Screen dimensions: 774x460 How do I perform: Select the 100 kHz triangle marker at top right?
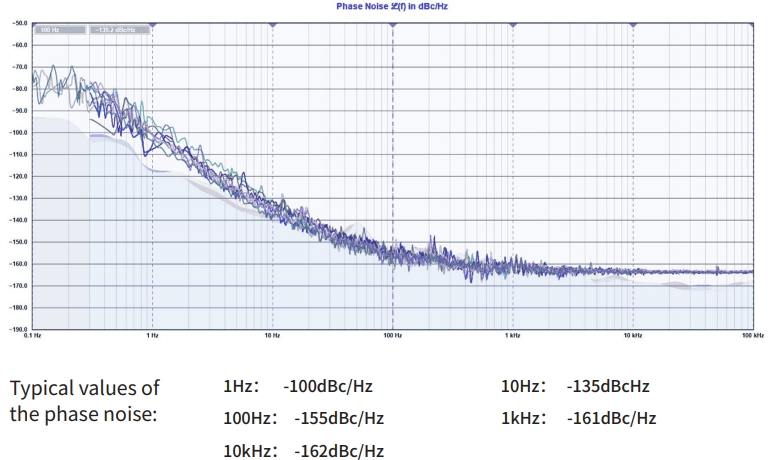click(751, 23)
